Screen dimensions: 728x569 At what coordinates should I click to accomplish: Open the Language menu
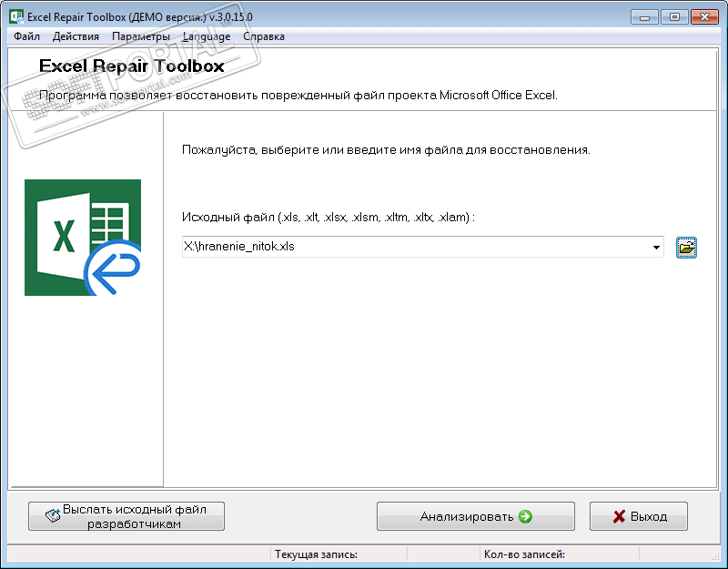(x=207, y=36)
